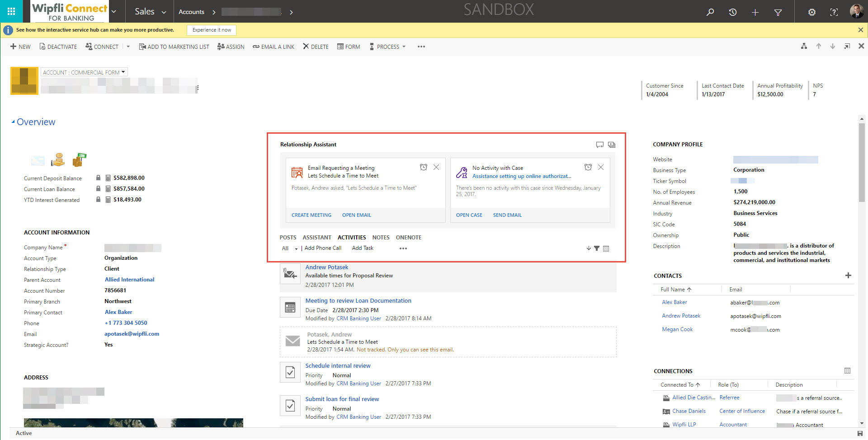The image size is (868, 440).
Task: Switch to the Posts tab
Action: click(288, 238)
